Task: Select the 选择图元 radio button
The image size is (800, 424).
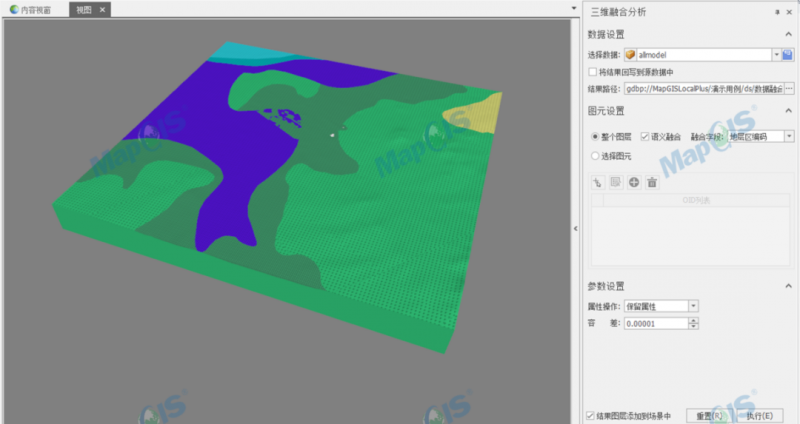Action: [x=595, y=156]
